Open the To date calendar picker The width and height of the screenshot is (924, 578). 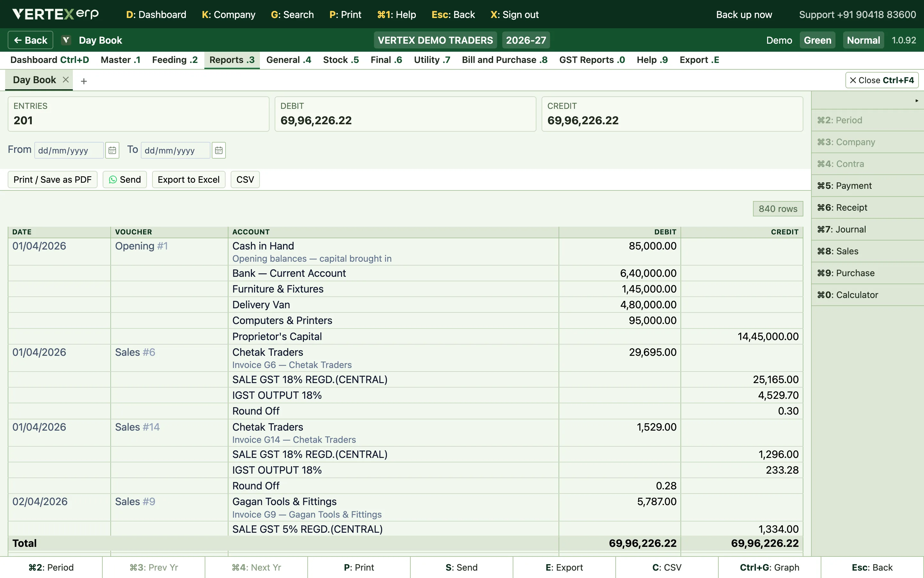[x=219, y=150]
